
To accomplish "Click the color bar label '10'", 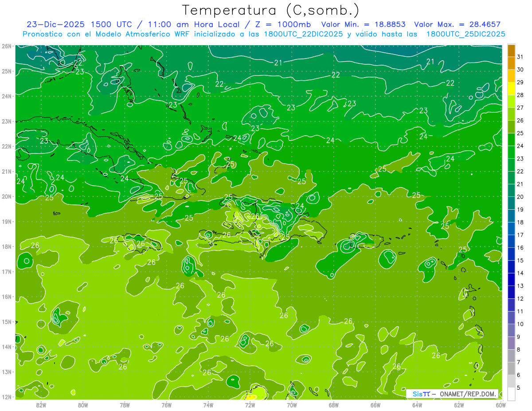I will [x=520, y=324].
